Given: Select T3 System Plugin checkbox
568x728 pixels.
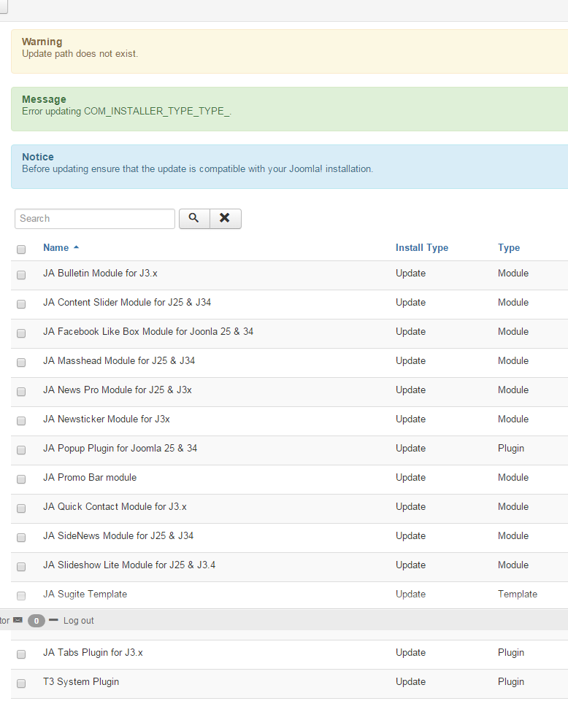Looking at the screenshot, I should coord(21,684).
